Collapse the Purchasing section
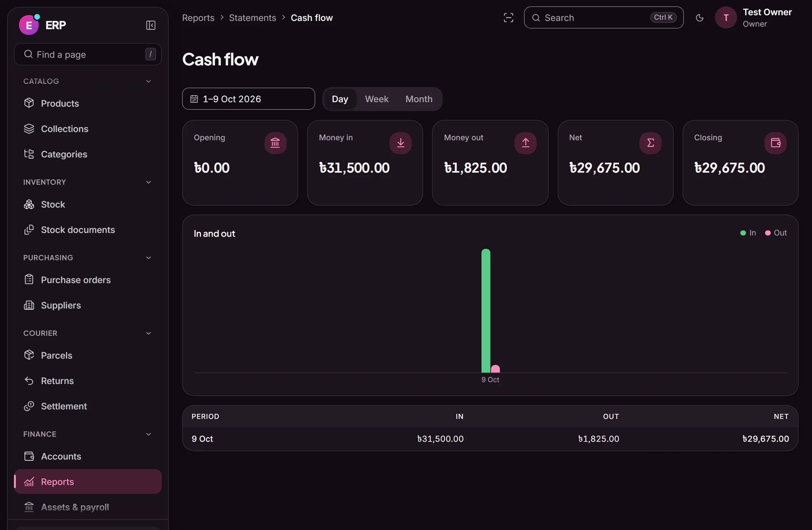This screenshot has width=812, height=530. click(148, 258)
